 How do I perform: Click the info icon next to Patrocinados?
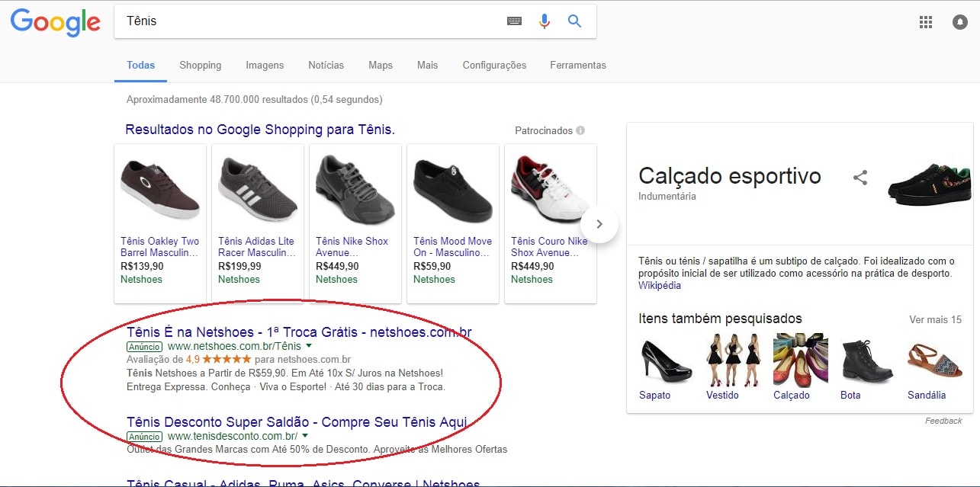coord(580,130)
